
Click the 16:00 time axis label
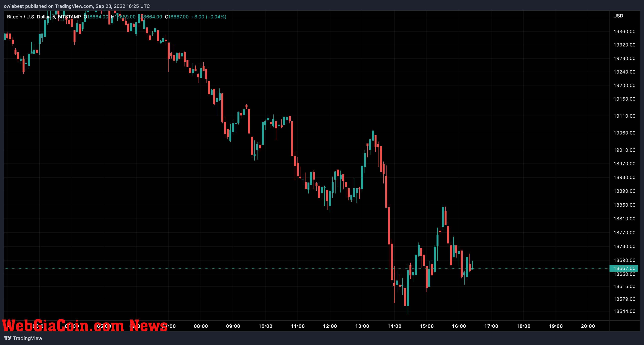click(x=459, y=326)
